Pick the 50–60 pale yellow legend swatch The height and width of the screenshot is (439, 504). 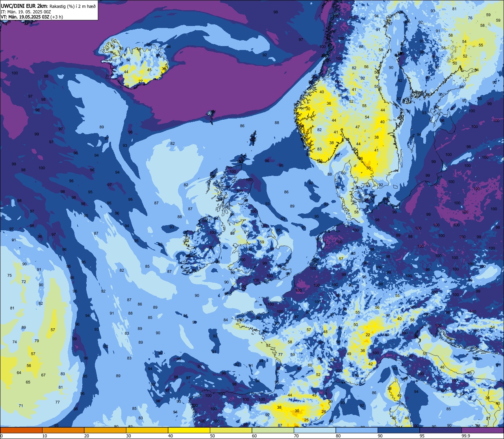pos(231,430)
